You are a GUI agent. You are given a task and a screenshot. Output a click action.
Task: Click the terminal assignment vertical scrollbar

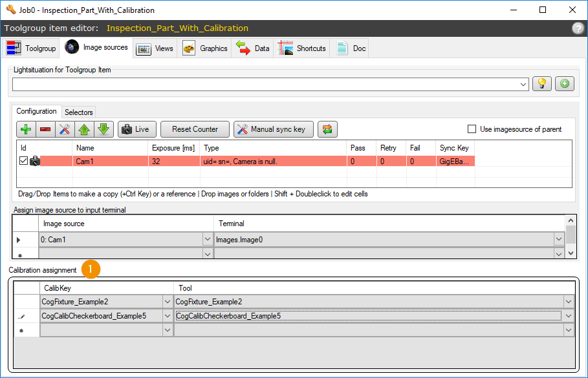point(571,236)
